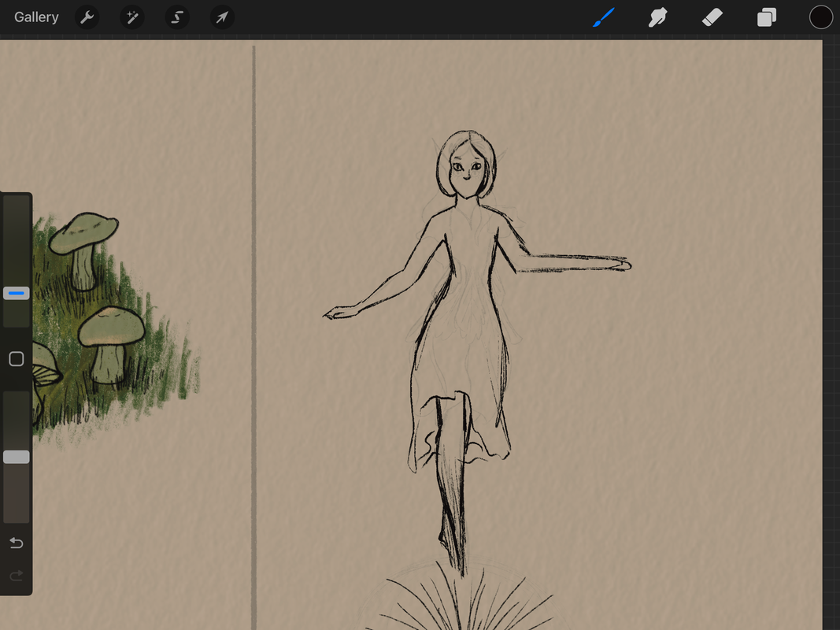Open the Layers panel

tap(767, 17)
